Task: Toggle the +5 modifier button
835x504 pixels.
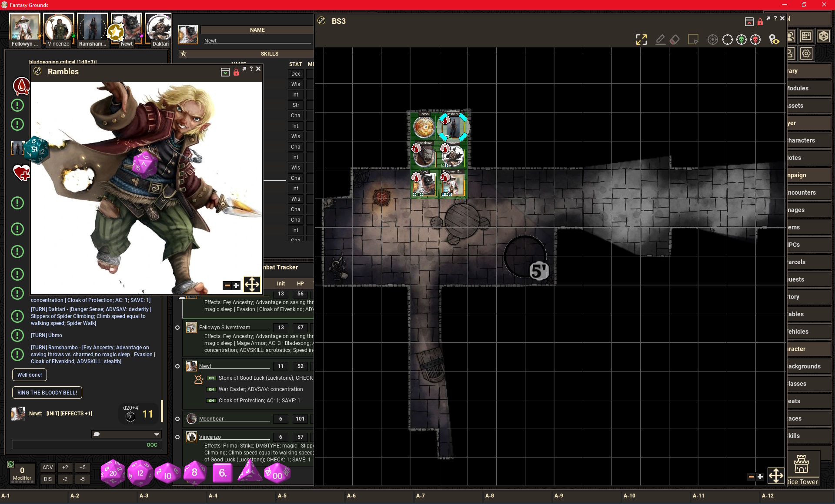Action: [x=83, y=468]
